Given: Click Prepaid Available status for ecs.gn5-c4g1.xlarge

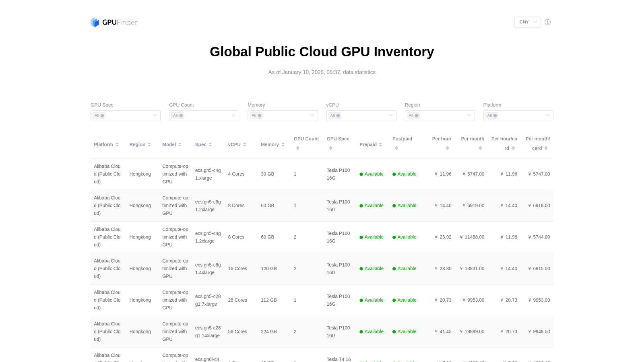Looking at the screenshot, I should pyautogui.click(x=372, y=174).
